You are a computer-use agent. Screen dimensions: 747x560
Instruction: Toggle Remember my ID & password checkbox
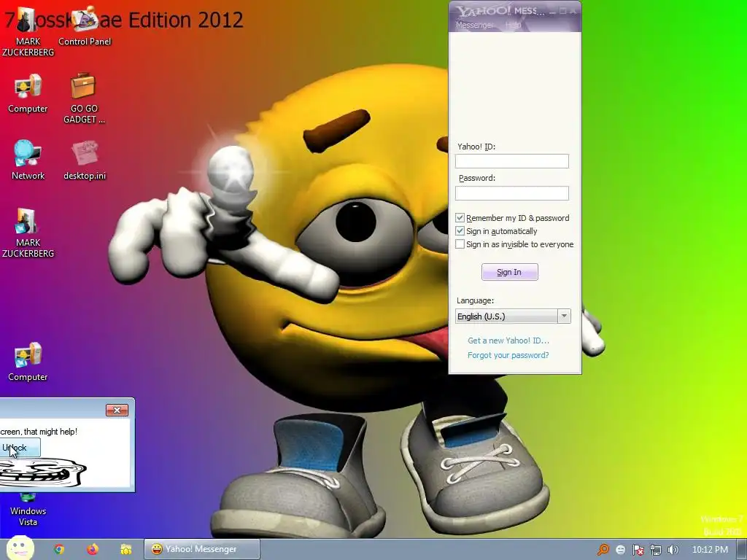click(x=460, y=217)
